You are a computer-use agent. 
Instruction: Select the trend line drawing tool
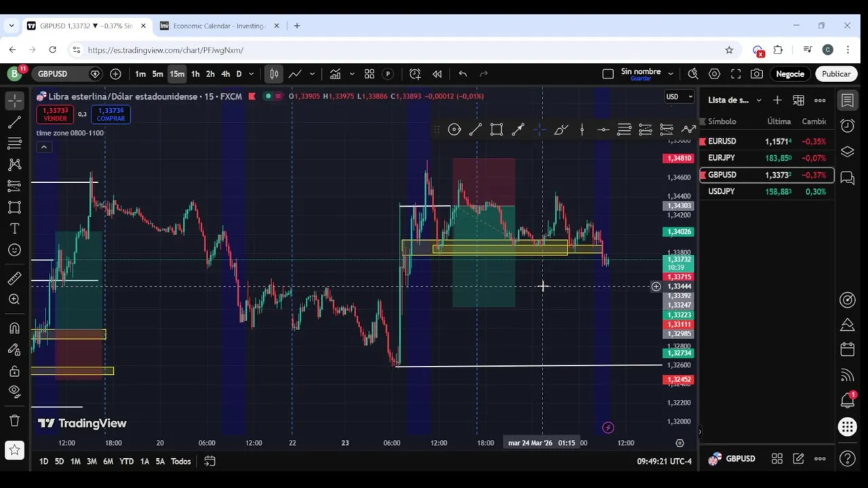(x=14, y=122)
